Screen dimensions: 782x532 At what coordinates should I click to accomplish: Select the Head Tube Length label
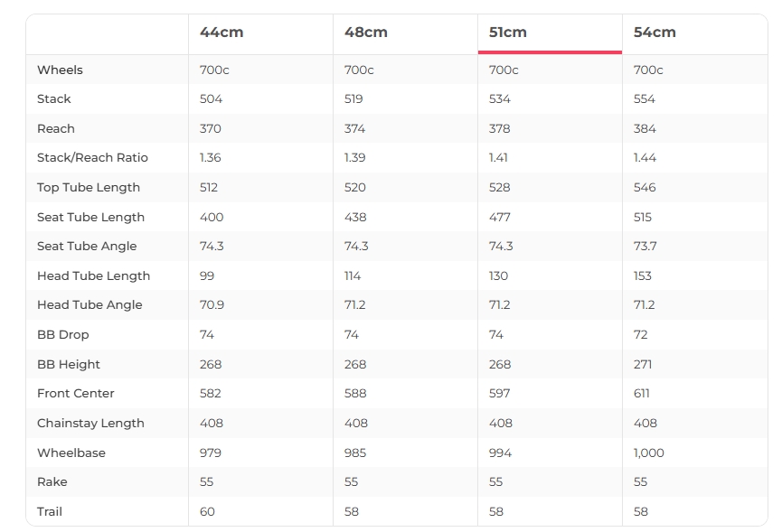[93, 276]
